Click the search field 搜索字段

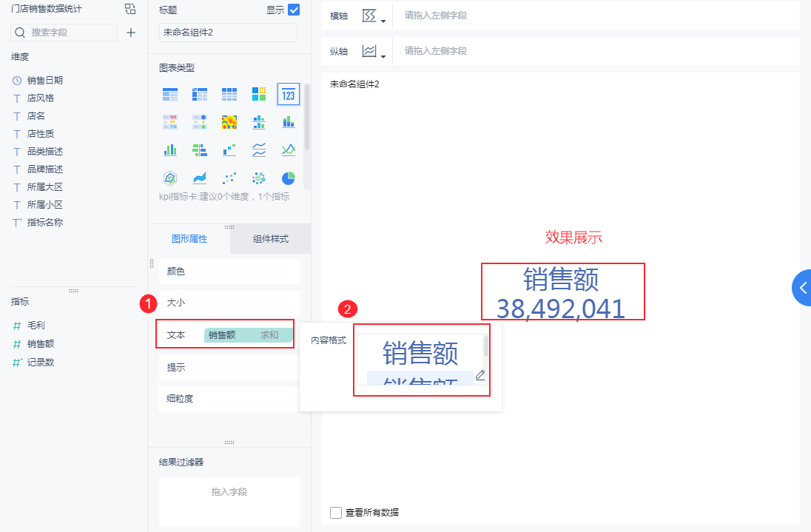pos(64,33)
